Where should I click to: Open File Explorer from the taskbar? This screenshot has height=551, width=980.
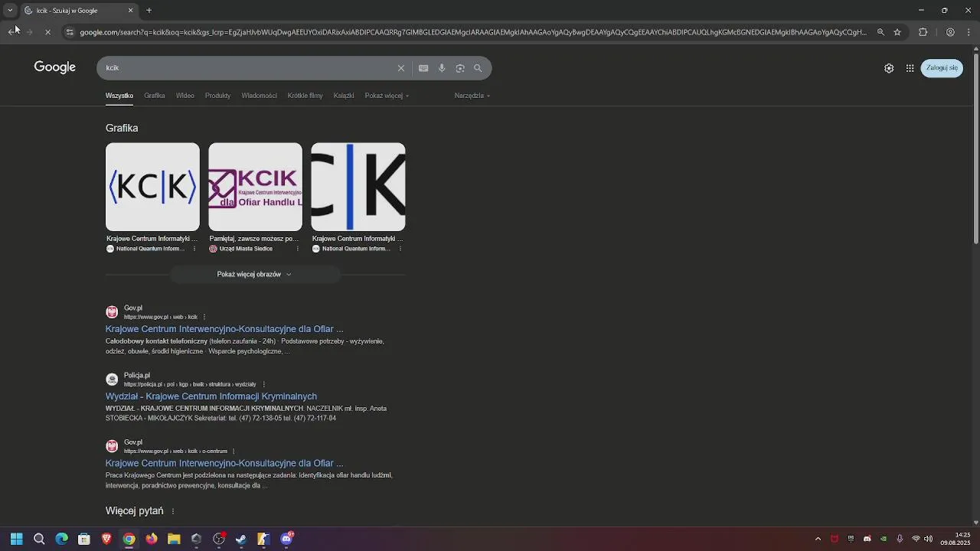click(x=174, y=539)
